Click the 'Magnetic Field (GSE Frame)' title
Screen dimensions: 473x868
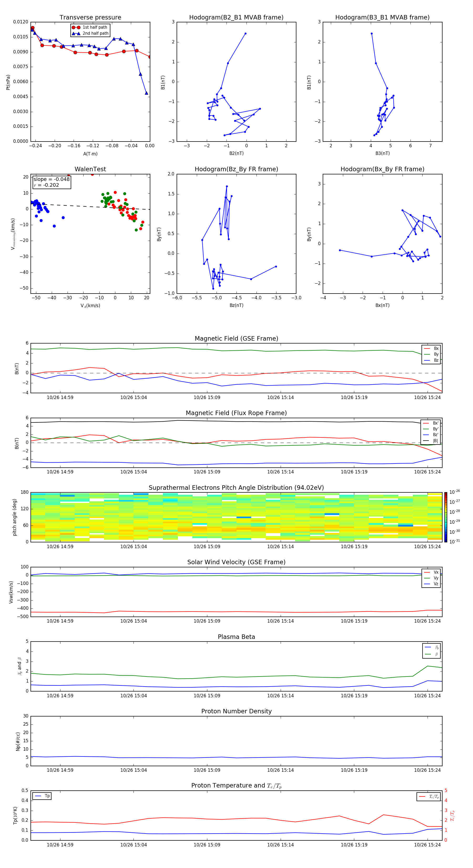pyautogui.click(x=236, y=339)
